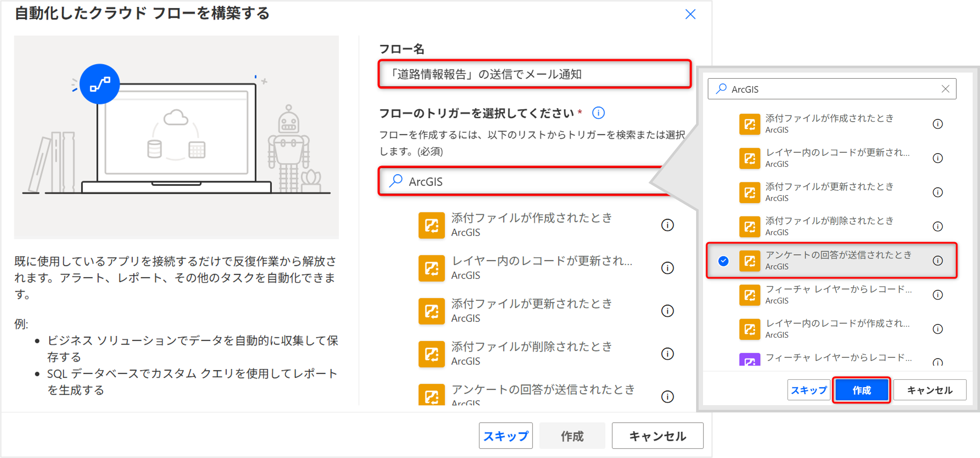Click キャンセル in the callout panel
Screen dimensions: 980x458
(x=929, y=390)
